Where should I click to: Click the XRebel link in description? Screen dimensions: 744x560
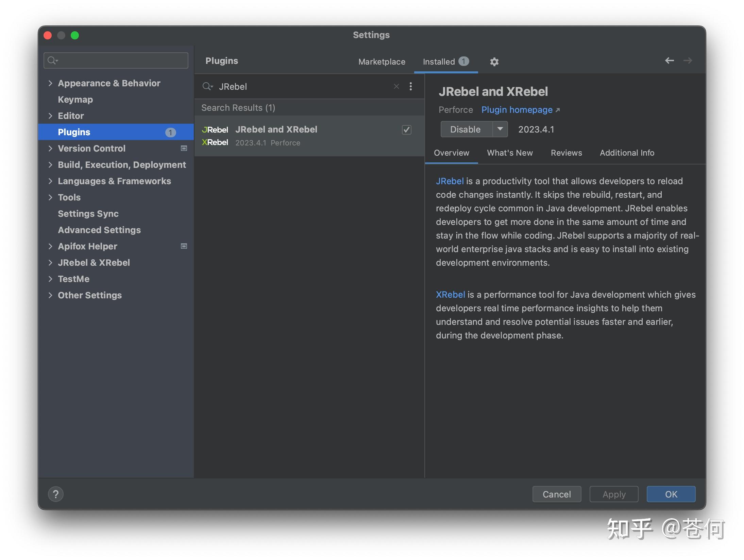[450, 294]
